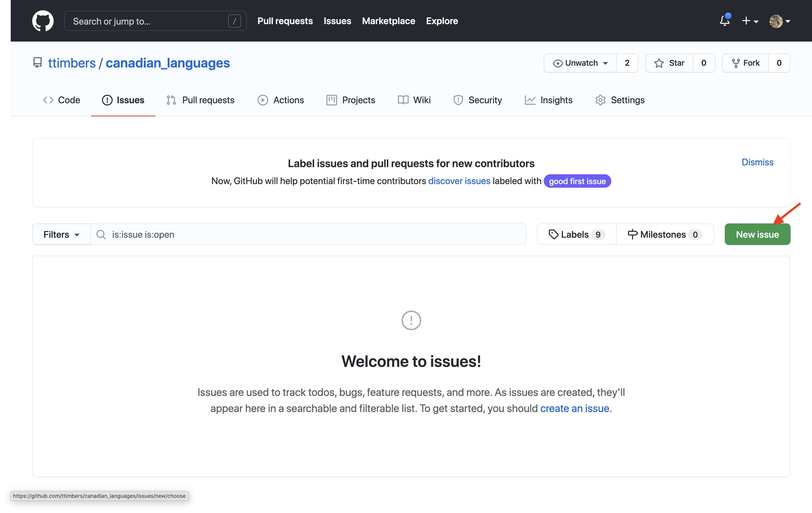Go to Marketplace
The height and width of the screenshot is (513, 812).
click(x=389, y=21)
